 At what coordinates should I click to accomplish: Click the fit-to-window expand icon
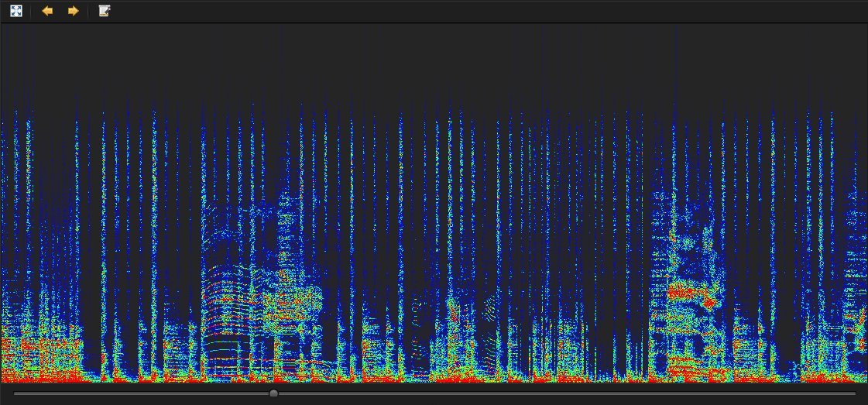click(16, 11)
